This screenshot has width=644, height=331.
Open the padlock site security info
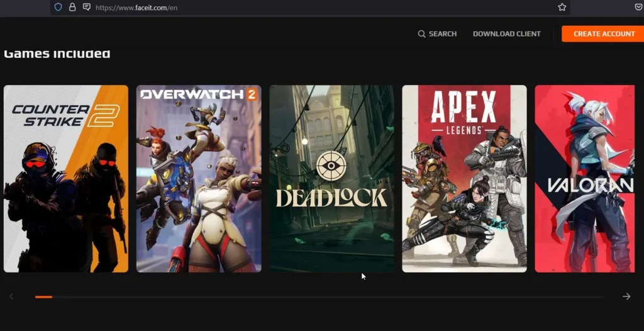[72, 7]
